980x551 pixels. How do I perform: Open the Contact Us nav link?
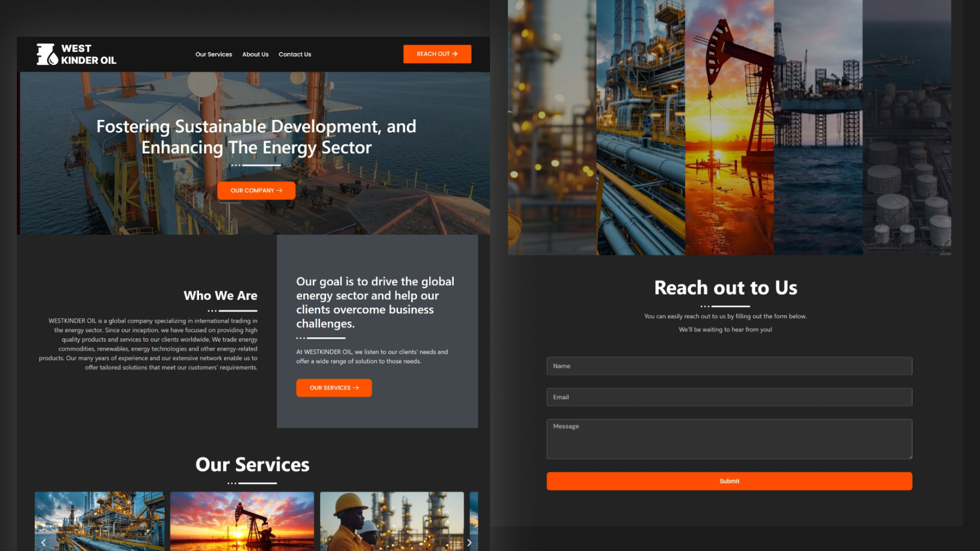pos(295,55)
